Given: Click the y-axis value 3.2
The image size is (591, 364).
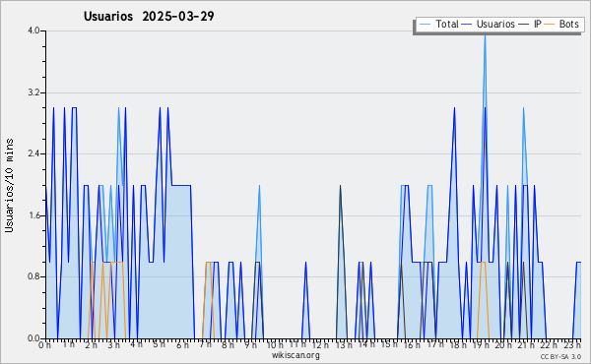Looking at the screenshot, I should pyautogui.click(x=33, y=92).
